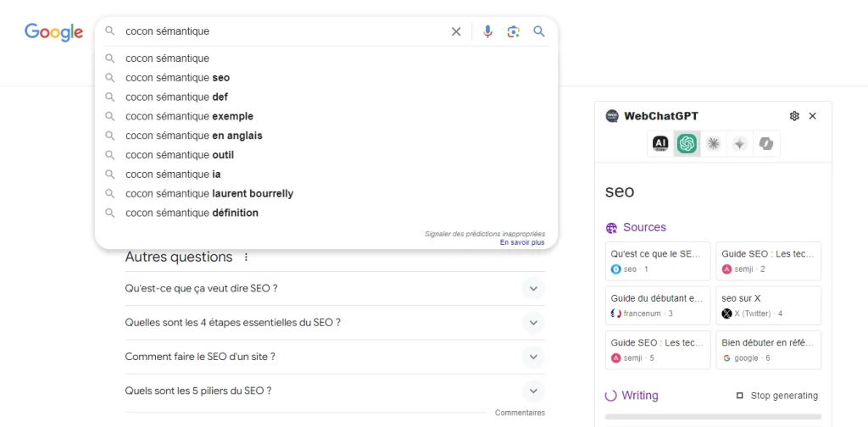Click the 'En savoir plus' link
Viewport: 868px width, 427px height.
pyautogui.click(x=522, y=242)
